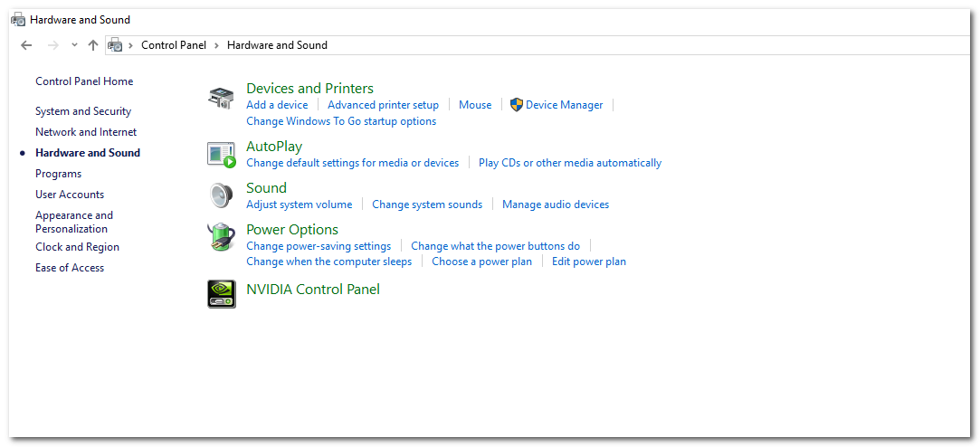Screen dimensions: 980x447
Task: Open System and Security category
Action: click(83, 111)
